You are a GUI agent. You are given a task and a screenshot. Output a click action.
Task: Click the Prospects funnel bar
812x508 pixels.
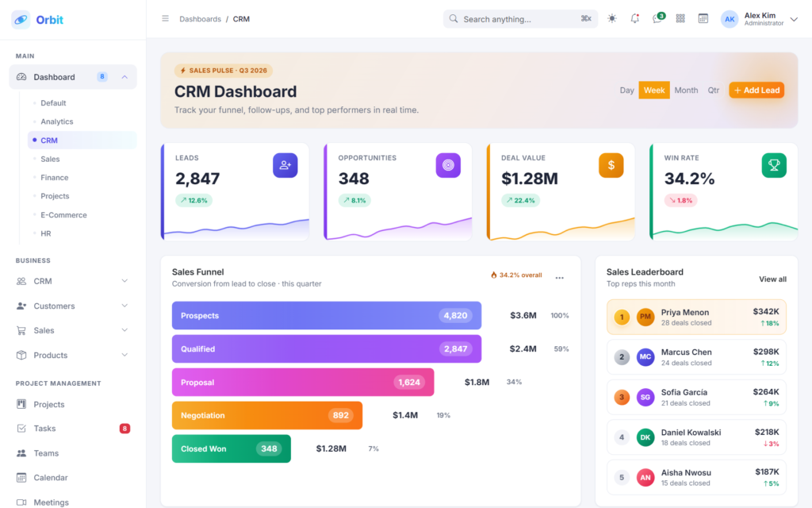pos(327,316)
